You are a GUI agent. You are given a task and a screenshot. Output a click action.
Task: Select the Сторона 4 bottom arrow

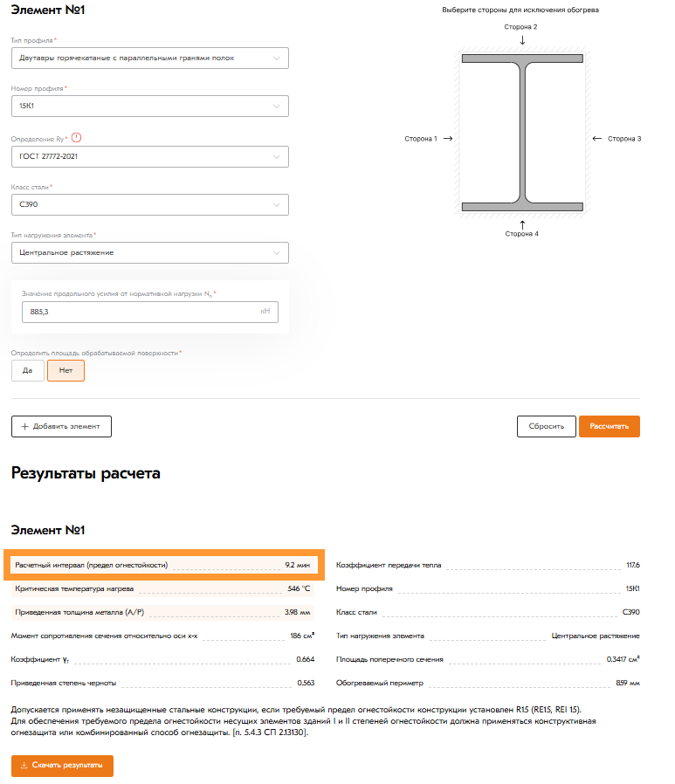tap(522, 224)
